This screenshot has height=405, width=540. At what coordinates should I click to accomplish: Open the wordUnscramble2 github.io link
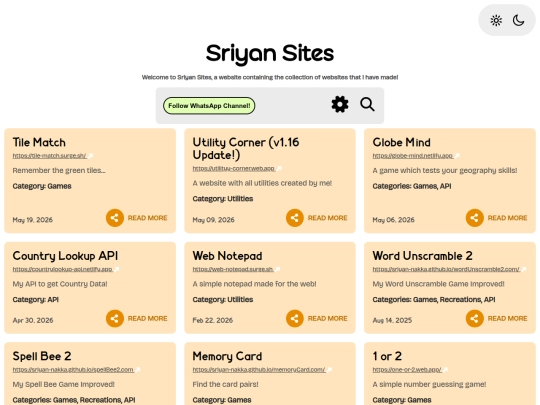click(449, 269)
